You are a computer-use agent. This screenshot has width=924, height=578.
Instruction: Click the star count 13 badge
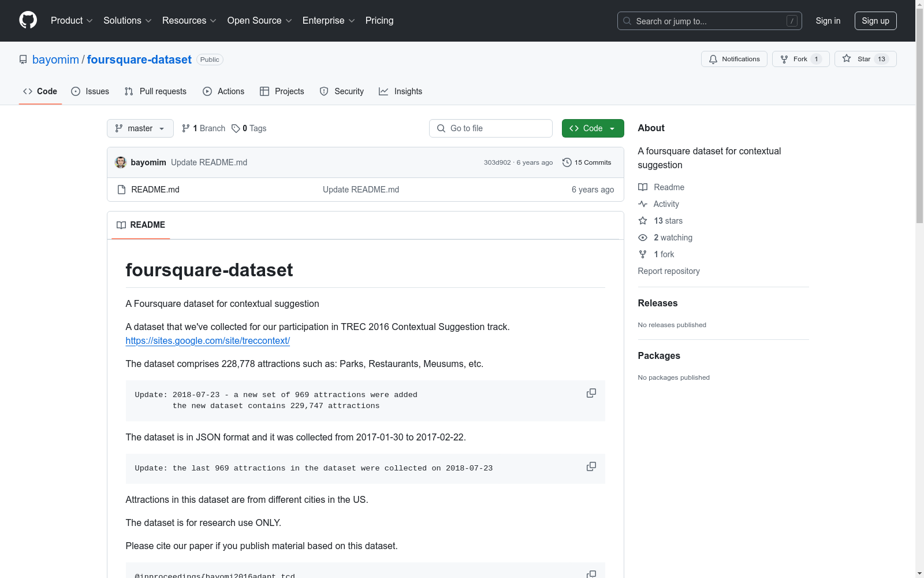point(881,59)
